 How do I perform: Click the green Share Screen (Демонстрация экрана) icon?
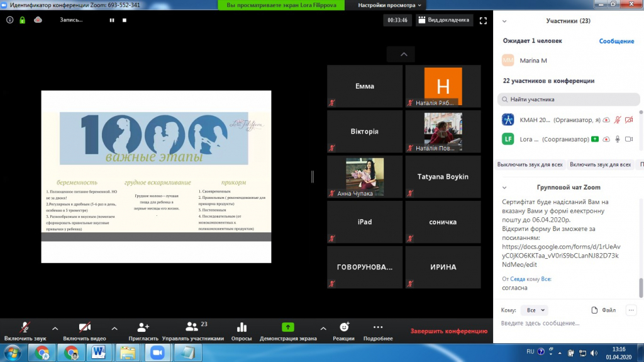[x=287, y=327]
